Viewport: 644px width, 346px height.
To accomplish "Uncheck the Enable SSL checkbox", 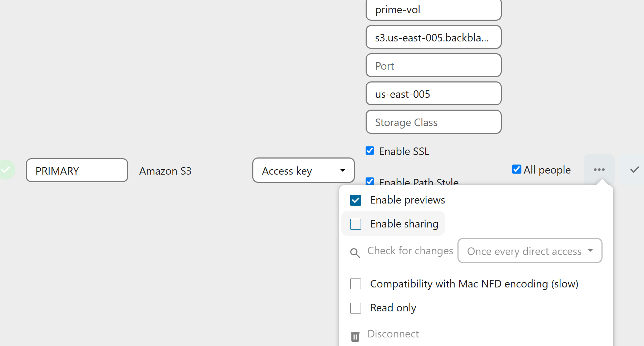I will [x=370, y=151].
